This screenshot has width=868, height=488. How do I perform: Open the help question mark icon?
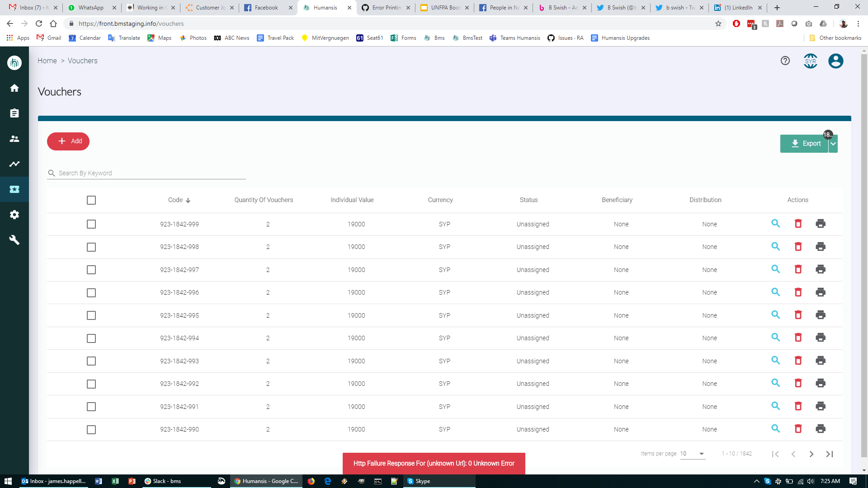coord(784,61)
